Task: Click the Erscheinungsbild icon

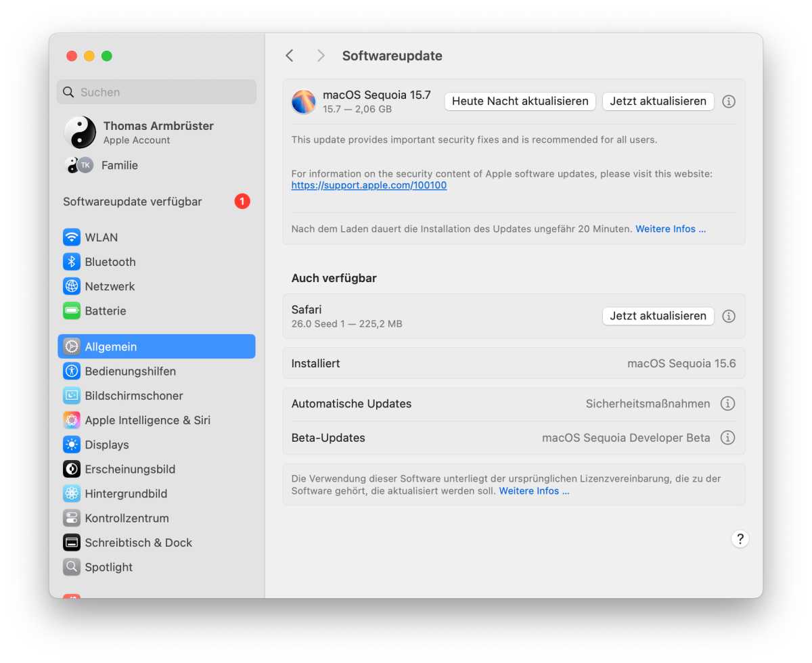Action: point(72,469)
